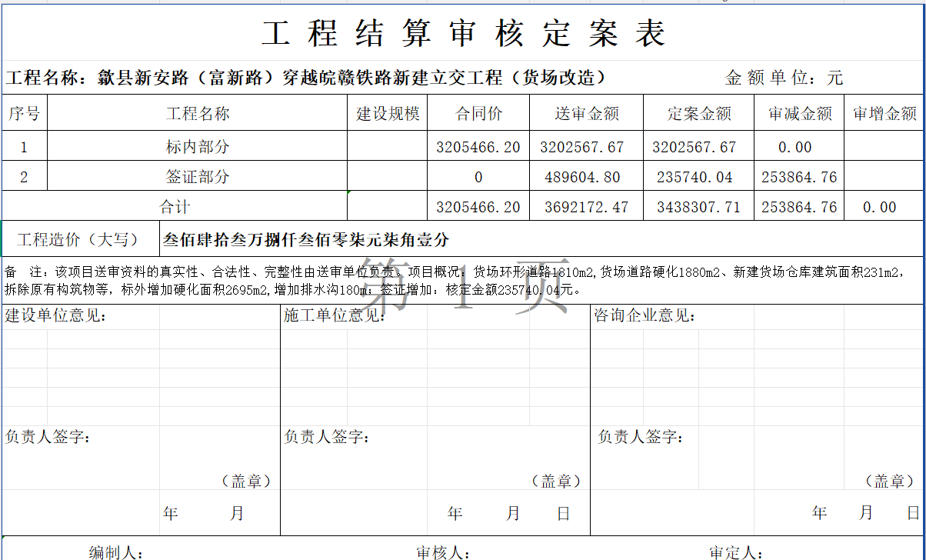926x560 pixels.
Task: Select 合同价 value in 标内部分 row
Action: click(478, 146)
